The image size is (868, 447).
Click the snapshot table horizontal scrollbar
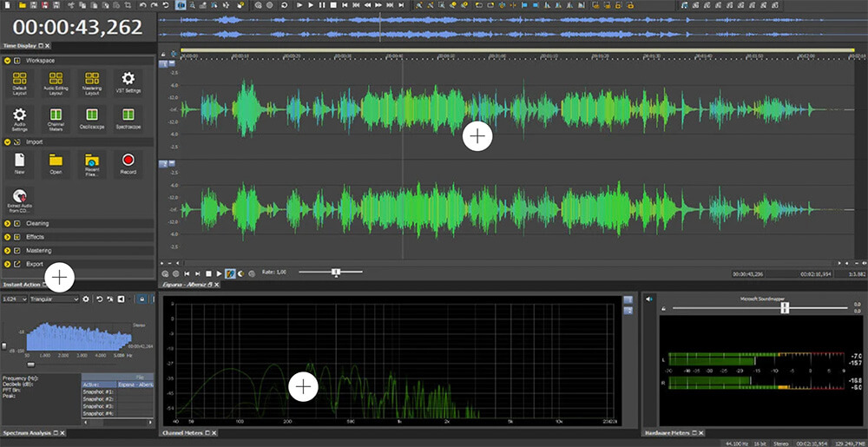(x=117, y=422)
